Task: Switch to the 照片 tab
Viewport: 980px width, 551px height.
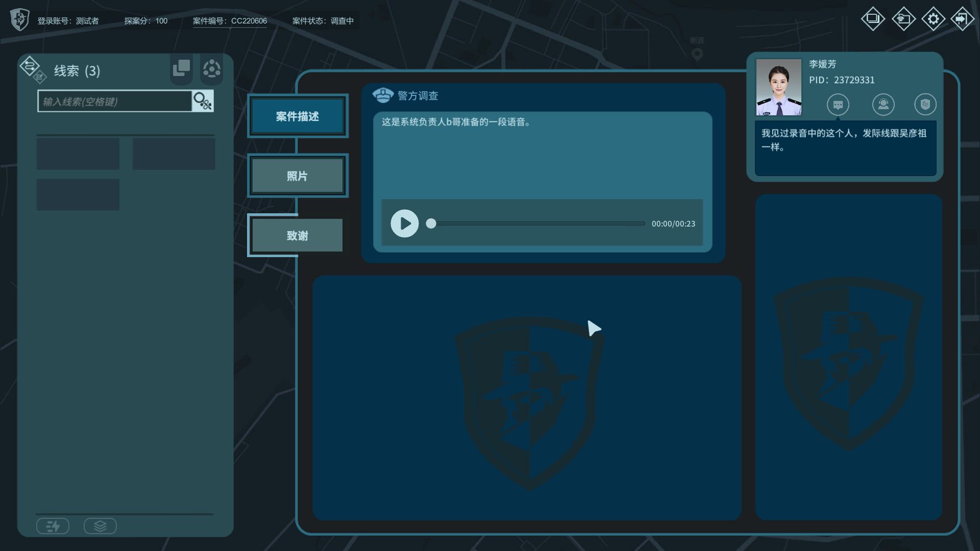Action: [297, 176]
